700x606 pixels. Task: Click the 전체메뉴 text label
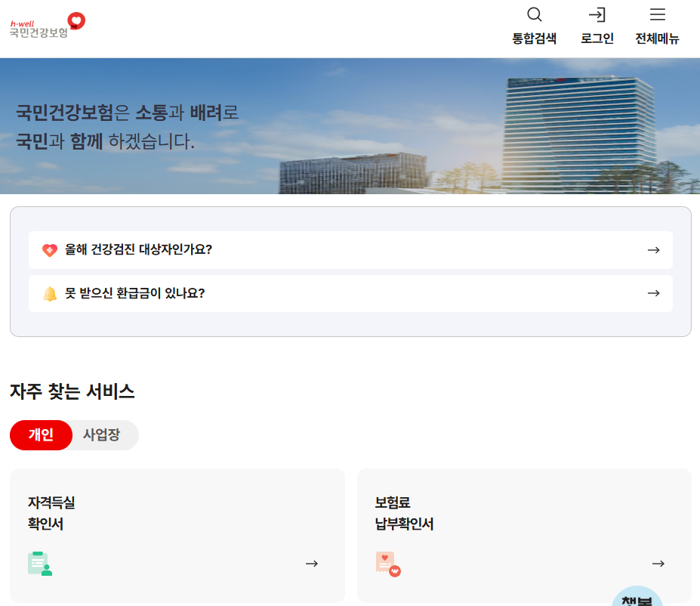pyautogui.click(x=657, y=39)
